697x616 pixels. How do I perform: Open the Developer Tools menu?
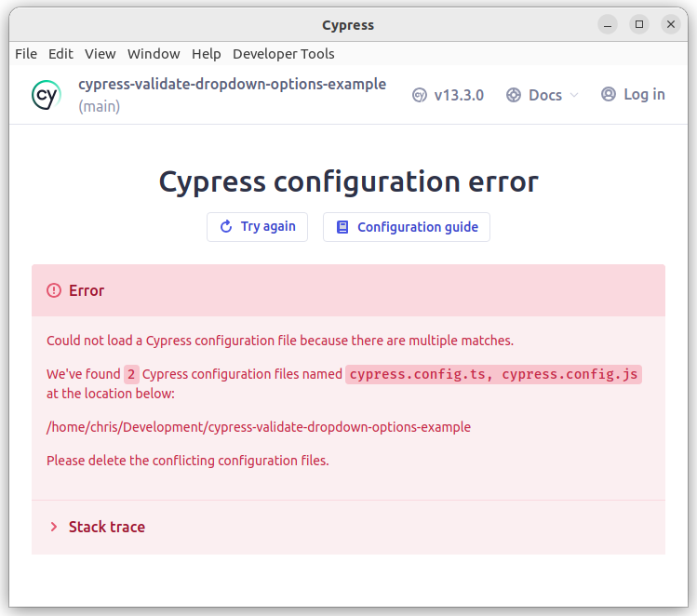[283, 54]
